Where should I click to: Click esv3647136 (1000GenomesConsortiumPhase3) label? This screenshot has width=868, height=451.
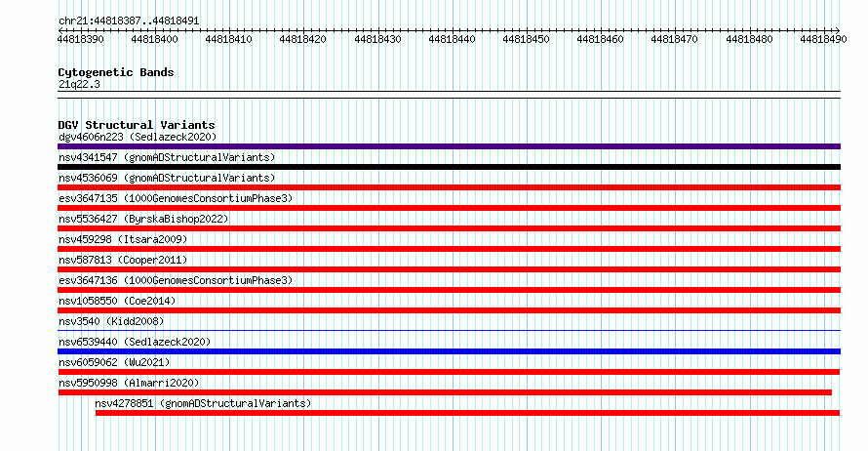176,280
